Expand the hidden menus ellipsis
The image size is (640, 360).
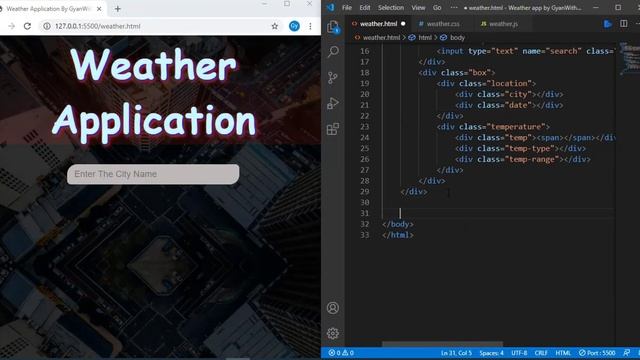coord(454,7)
